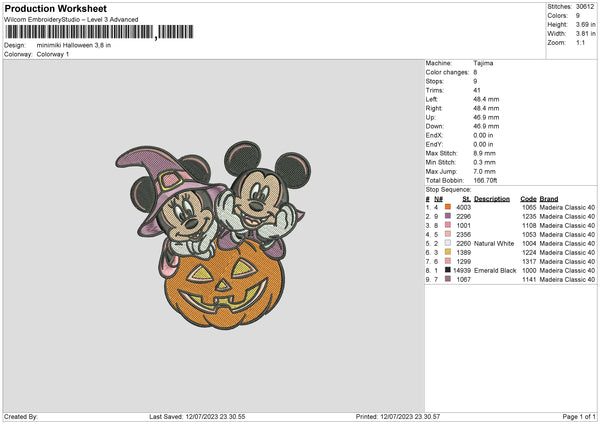Click the design name 'minimiki Halloween 3,8 in'

[x=74, y=45]
